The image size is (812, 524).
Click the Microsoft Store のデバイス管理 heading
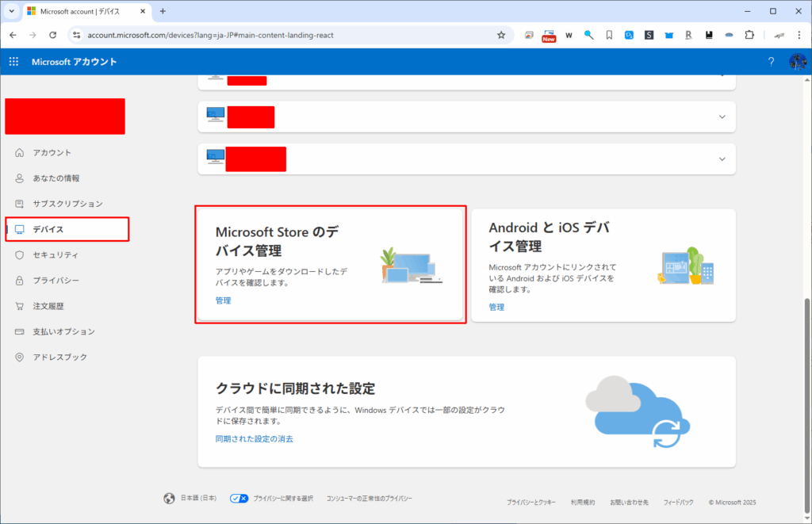pyautogui.click(x=277, y=241)
